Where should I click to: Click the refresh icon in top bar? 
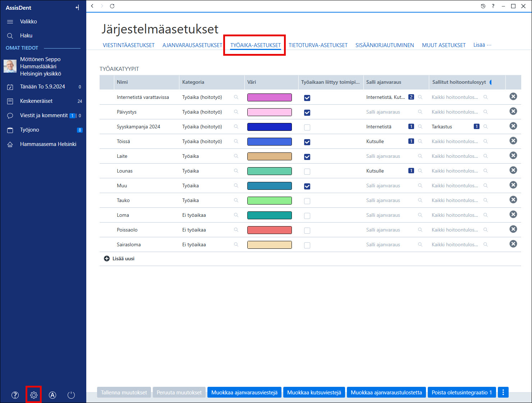click(x=112, y=6)
